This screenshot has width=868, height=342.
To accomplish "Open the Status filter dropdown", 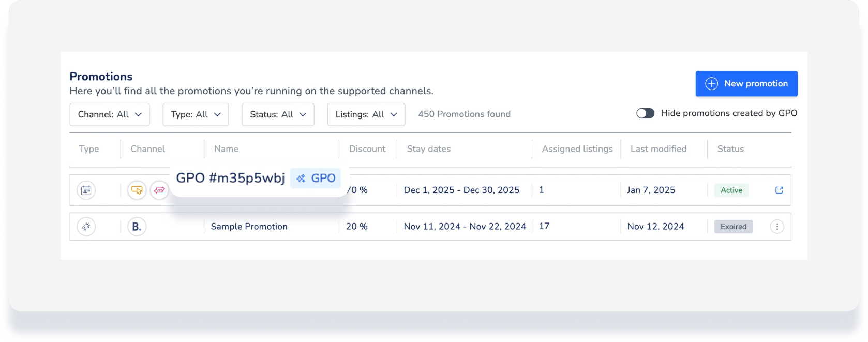I will point(278,114).
